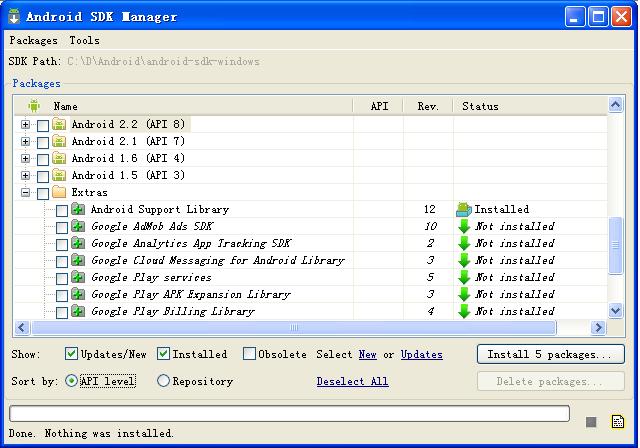Click the empty progress bar field
Image resolution: width=640 pixels, height=448 pixels.
pos(289,413)
